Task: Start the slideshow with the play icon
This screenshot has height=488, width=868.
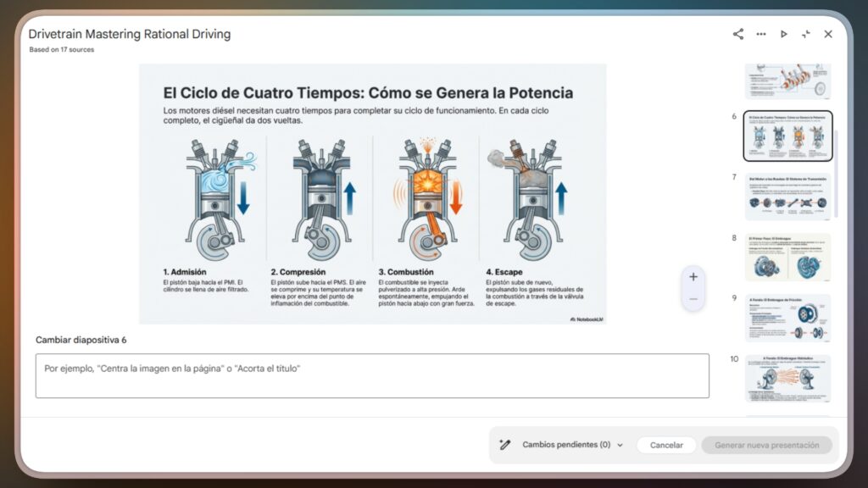Action: (783, 34)
